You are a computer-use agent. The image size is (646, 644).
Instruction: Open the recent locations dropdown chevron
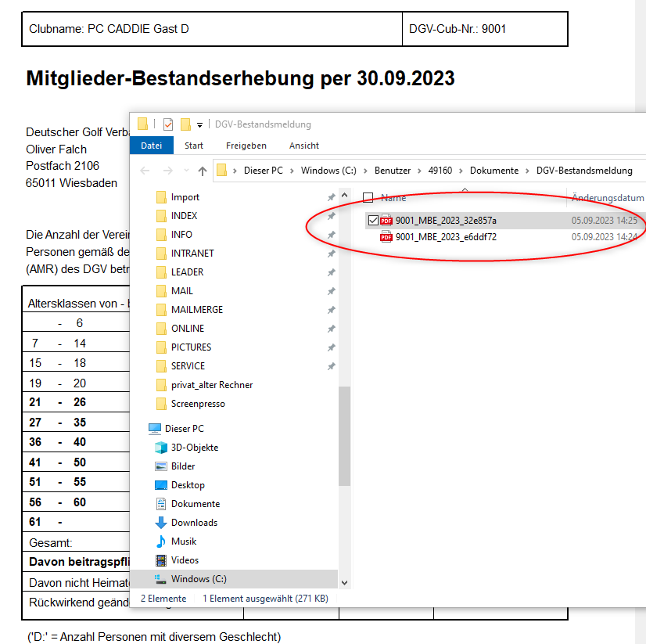[186, 171]
